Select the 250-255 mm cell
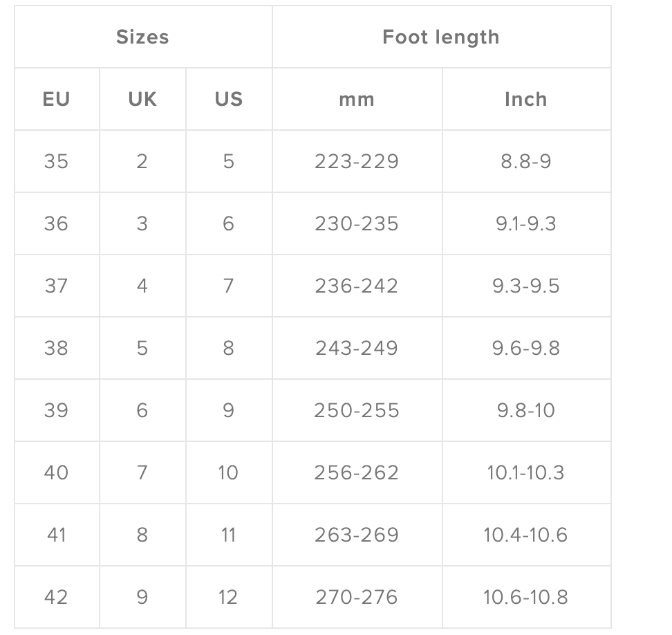The width and height of the screenshot is (672, 635). pos(357,410)
